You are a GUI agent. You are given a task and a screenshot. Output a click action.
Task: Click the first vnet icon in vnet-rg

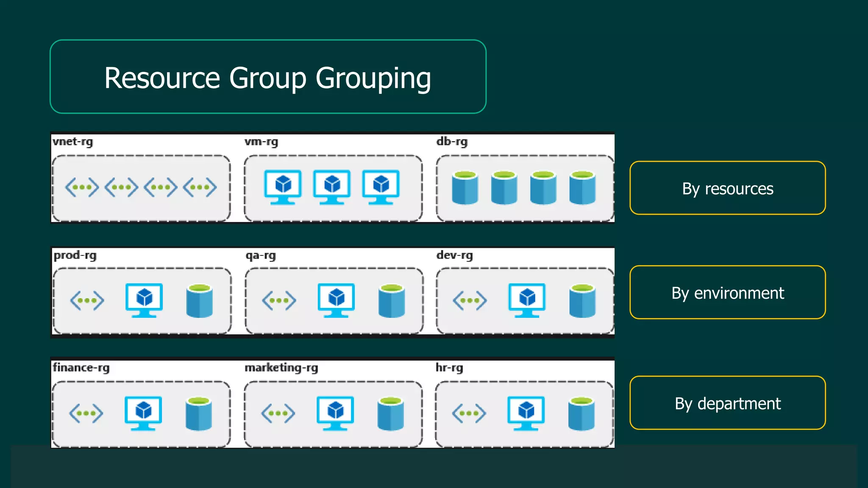(x=82, y=187)
